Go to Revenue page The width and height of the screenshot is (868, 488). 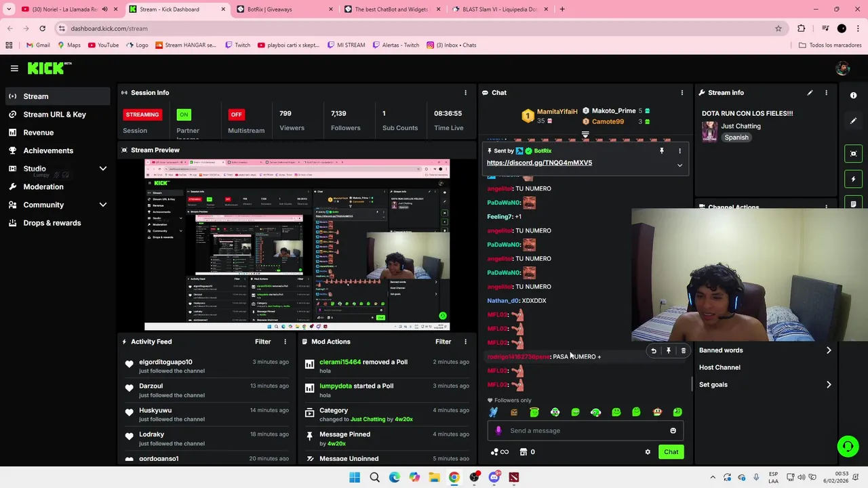point(57,133)
